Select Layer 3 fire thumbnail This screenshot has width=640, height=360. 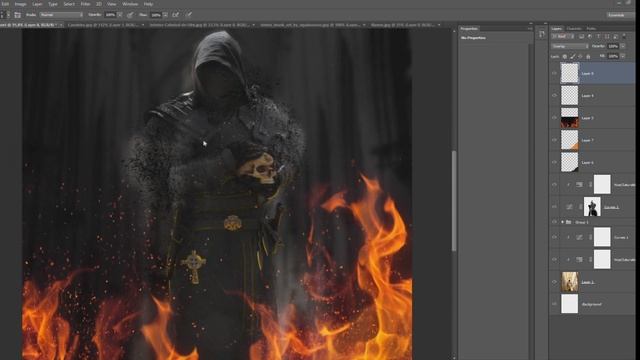coord(569,118)
